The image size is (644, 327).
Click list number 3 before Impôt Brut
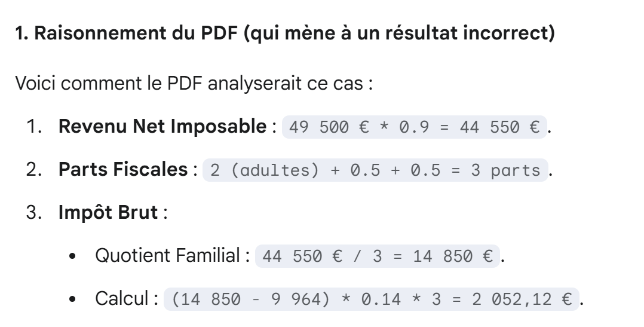pyautogui.click(x=34, y=213)
